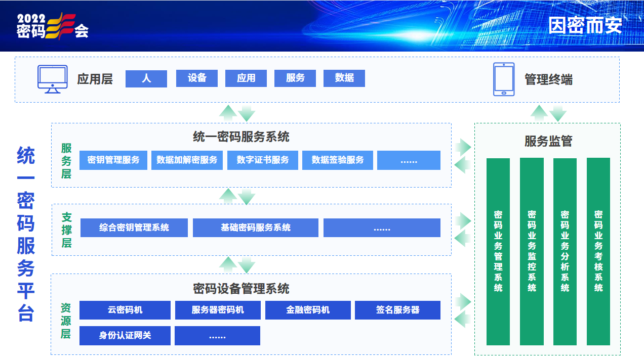Click the 综合密钥管理系统 block
Viewport: 644px width, 361px height.
point(134,228)
